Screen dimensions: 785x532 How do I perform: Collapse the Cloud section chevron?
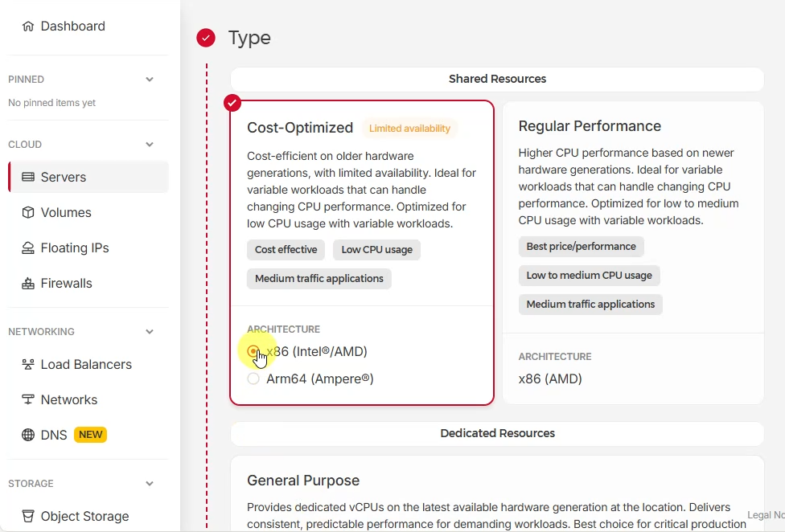pos(150,145)
